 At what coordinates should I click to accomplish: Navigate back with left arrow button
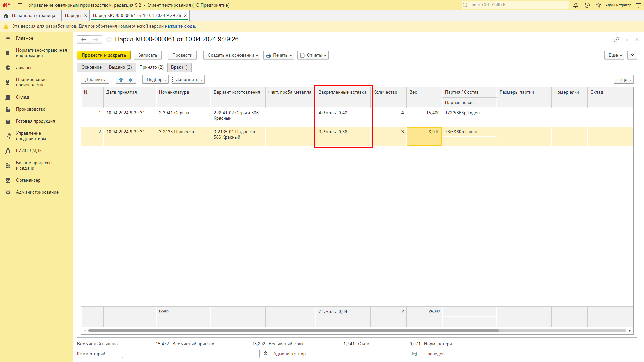point(84,39)
